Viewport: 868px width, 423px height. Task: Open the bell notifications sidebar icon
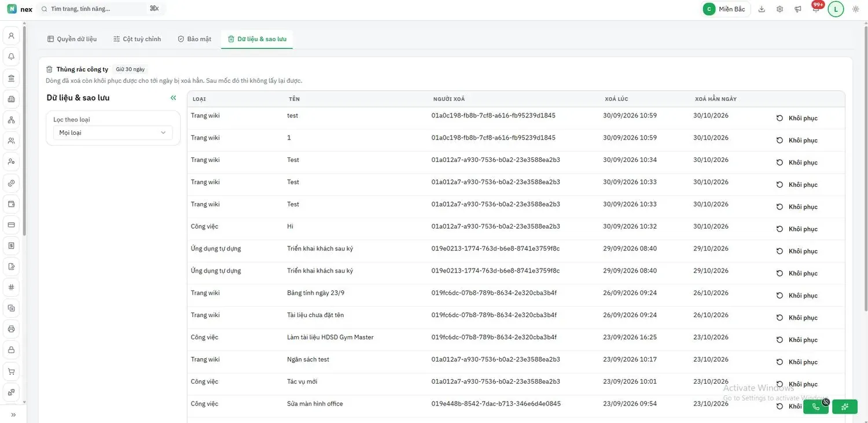click(11, 57)
